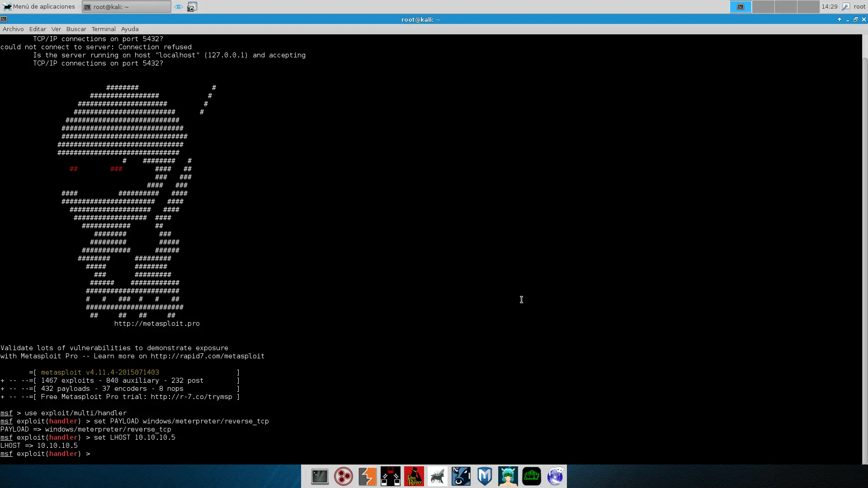
Task: Open the black networked-computers dock icon
Action: [391, 476]
